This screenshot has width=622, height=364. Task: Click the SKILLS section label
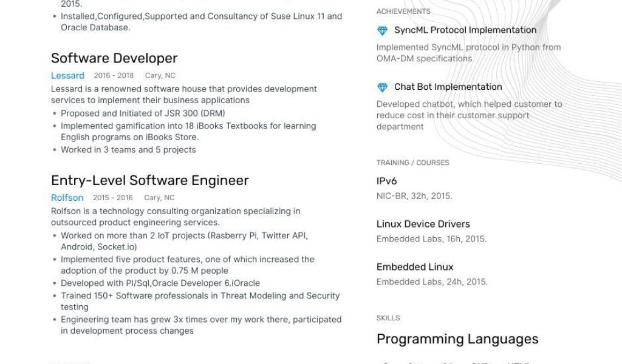coord(388,318)
